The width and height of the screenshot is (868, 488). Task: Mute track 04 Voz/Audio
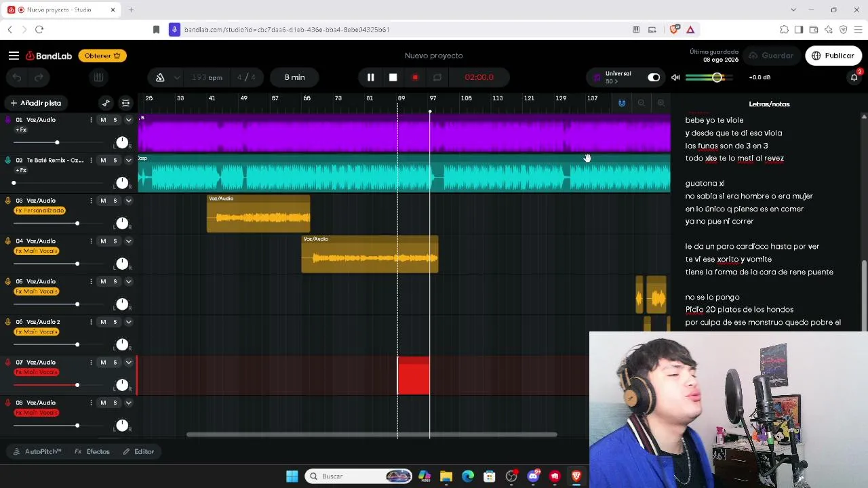[103, 241]
